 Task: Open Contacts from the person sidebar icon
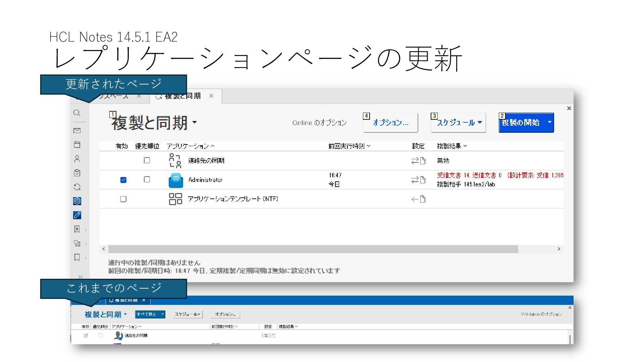tap(77, 159)
